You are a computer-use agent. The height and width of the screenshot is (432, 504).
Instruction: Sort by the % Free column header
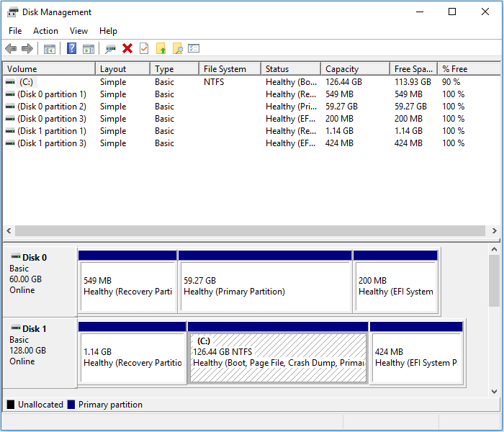(469, 69)
